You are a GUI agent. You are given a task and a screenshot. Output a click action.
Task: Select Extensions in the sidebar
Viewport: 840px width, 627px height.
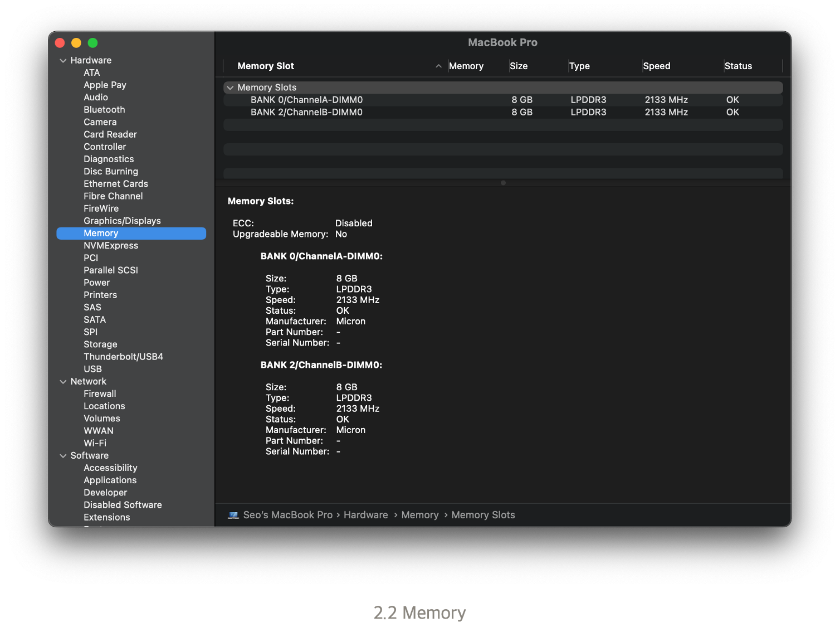click(x=106, y=517)
